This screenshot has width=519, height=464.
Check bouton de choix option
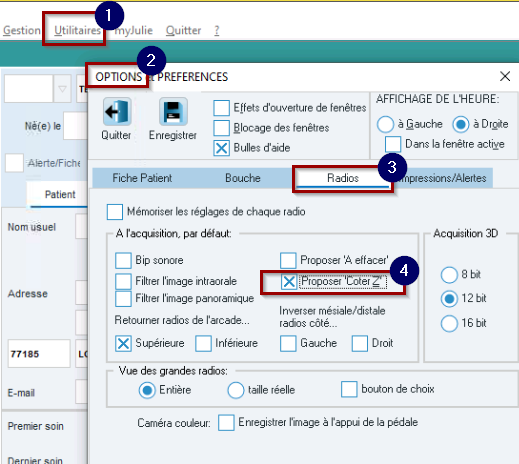pos(349,389)
